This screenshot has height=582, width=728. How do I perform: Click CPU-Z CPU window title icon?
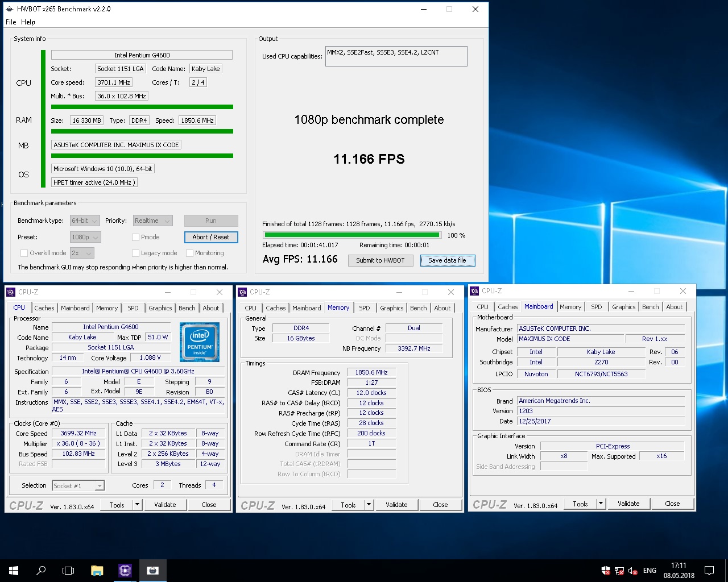pos(11,292)
